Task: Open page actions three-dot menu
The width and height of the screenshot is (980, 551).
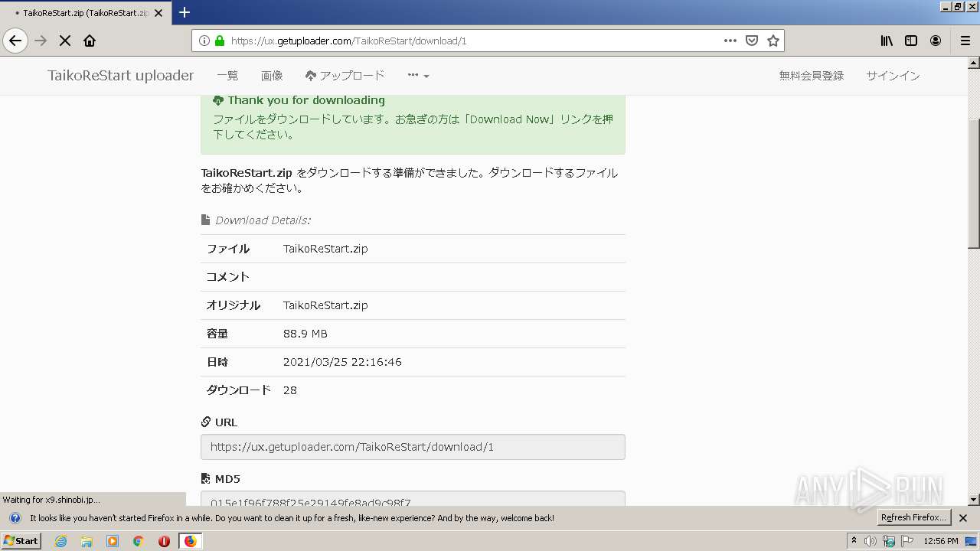Action: click(730, 41)
